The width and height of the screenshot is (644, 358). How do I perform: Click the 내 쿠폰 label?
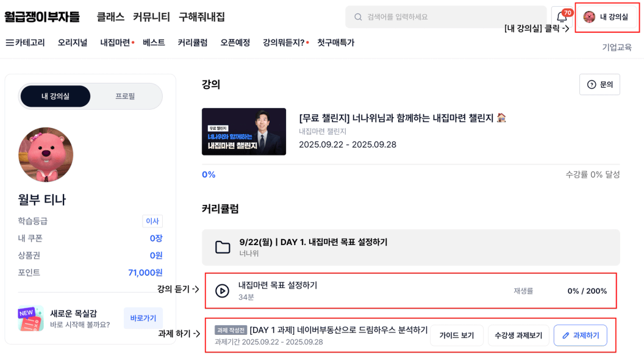click(x=30, y=238)
